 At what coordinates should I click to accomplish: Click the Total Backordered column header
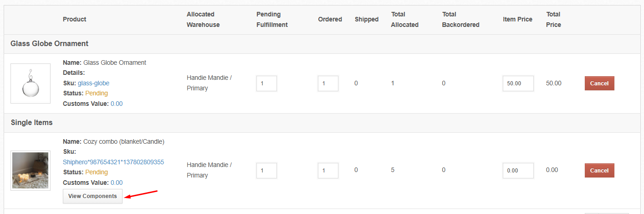461,20
